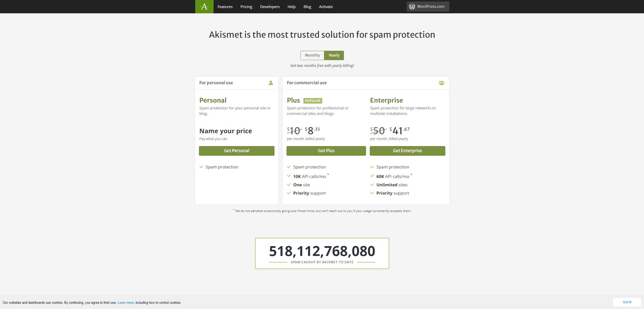The height and width of the screenshot is (309, 644).
Task: Dismiss cookie notice with Got It!
Action: click(x=627, y=302)
